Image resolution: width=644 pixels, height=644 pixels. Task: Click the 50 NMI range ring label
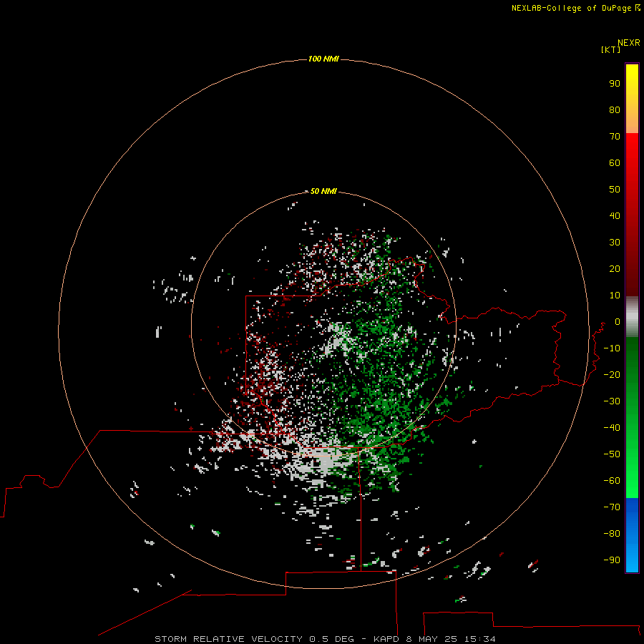[x=323, y=191]
